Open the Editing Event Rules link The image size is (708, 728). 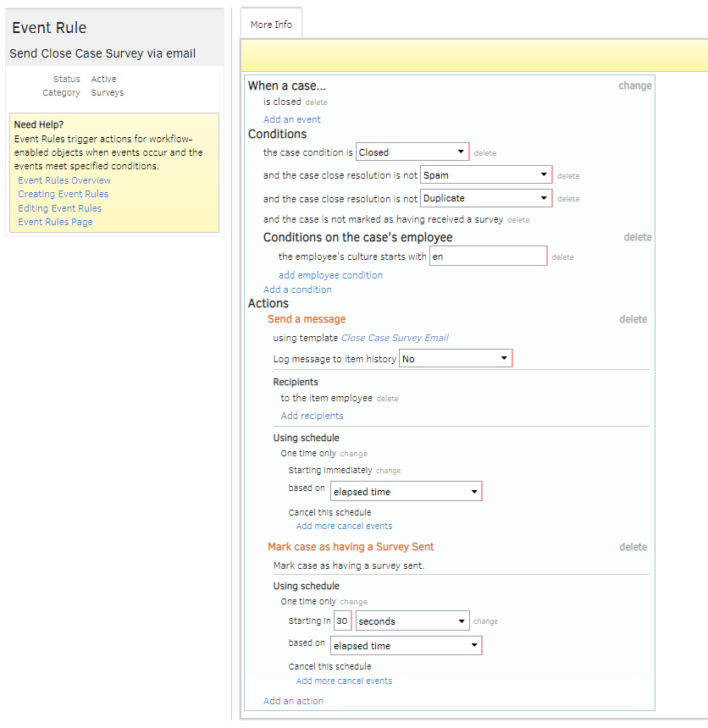[59, 208]
